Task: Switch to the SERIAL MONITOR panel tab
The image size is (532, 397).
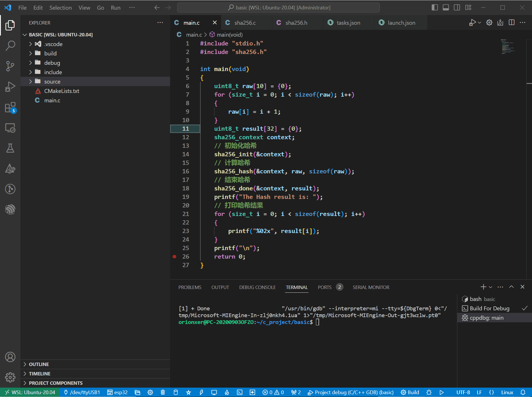Action: coord(371,287)
